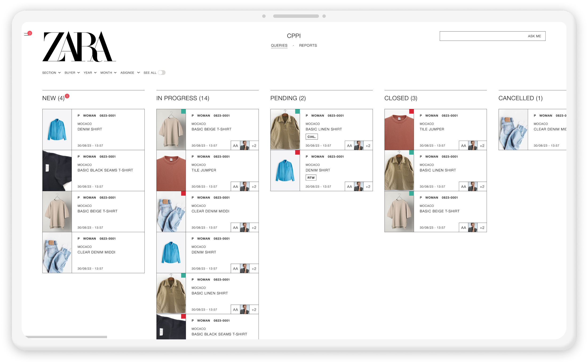Click the +2 assignees badge on Basic Beige T-Shirt in-progress card
This screenshot has height=364, width=588.
pos(254,146)
